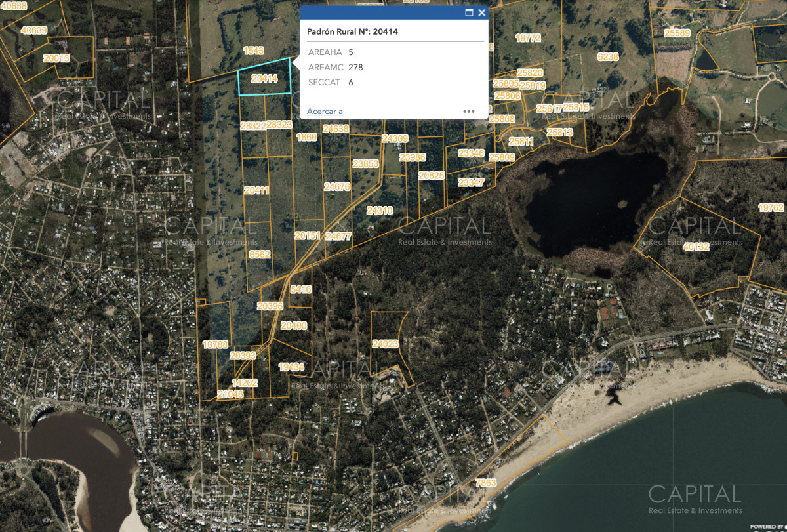Click the 'Acercar a' zoom link
The image size is (787, 532).
[x=325, y=112]
